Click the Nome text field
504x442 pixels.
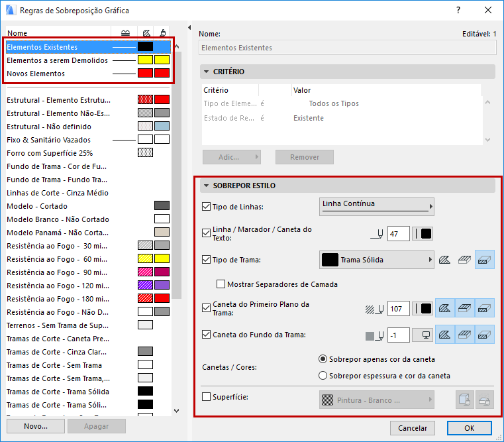pyautogui.click(x=348, y=48)
